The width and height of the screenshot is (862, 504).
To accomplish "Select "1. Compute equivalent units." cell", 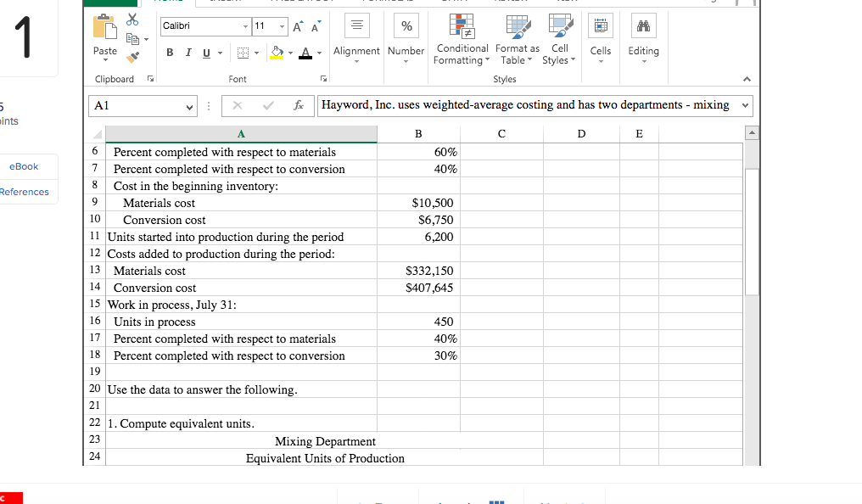I will 241,423.
